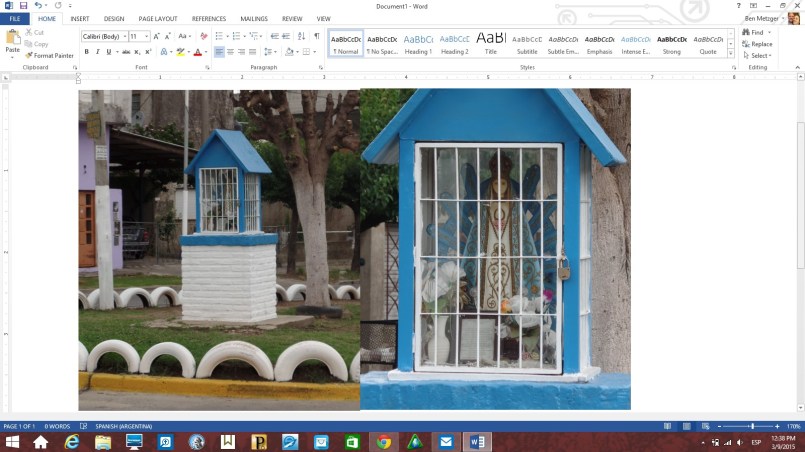
Task: Click the Format Painter button
Action: click(x=49, y=55)
